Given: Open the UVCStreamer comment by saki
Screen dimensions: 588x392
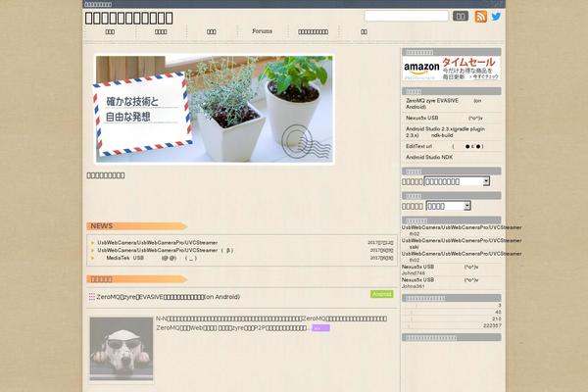Looking at the screenshot, I should (x=462, y=243).
